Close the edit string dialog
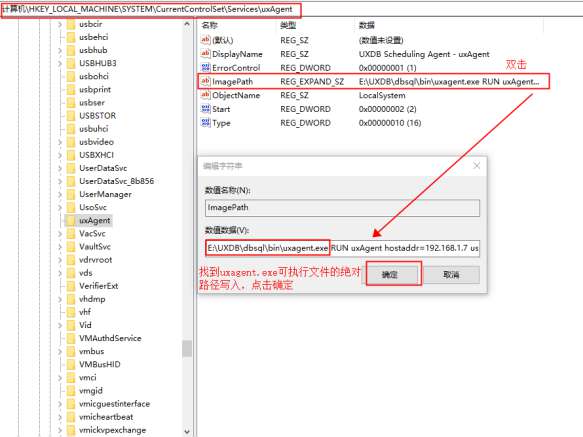 477,166
